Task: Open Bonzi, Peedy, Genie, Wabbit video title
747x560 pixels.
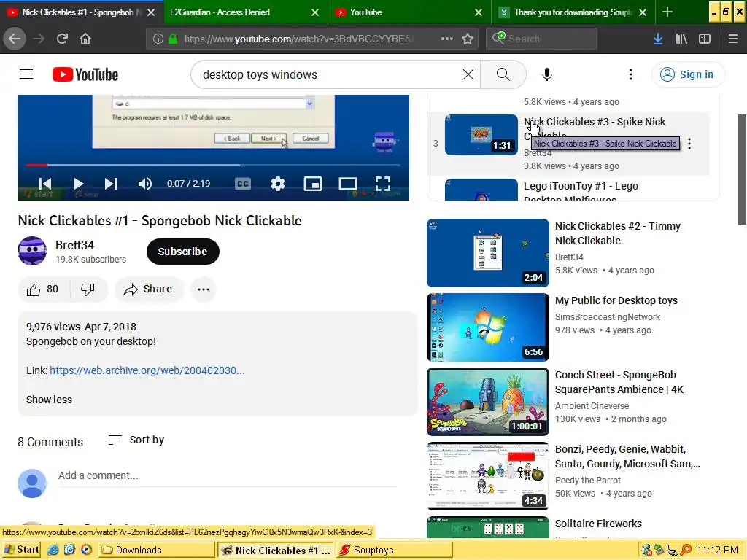Action: click(x=627, y=456)
